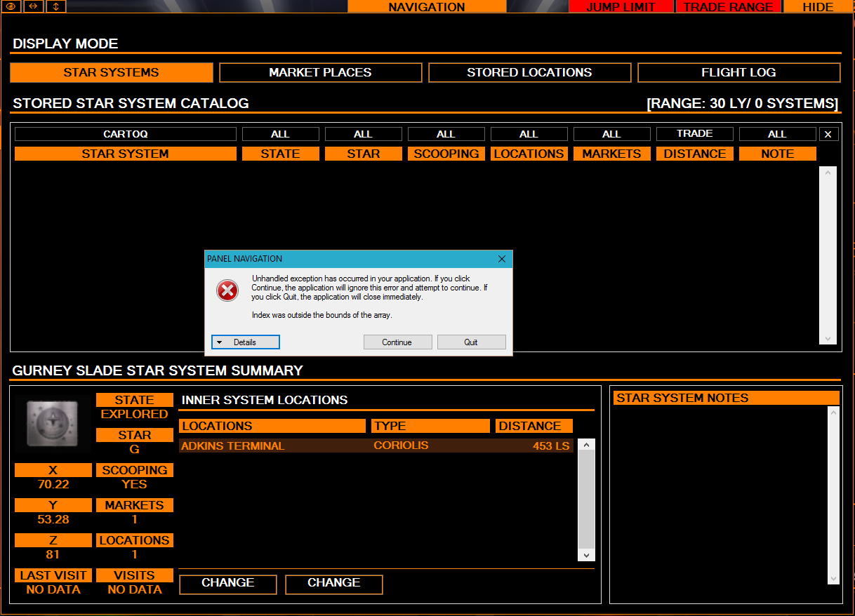
Task: Click inner system LOCATIONS column header
Action: point(272,426)
